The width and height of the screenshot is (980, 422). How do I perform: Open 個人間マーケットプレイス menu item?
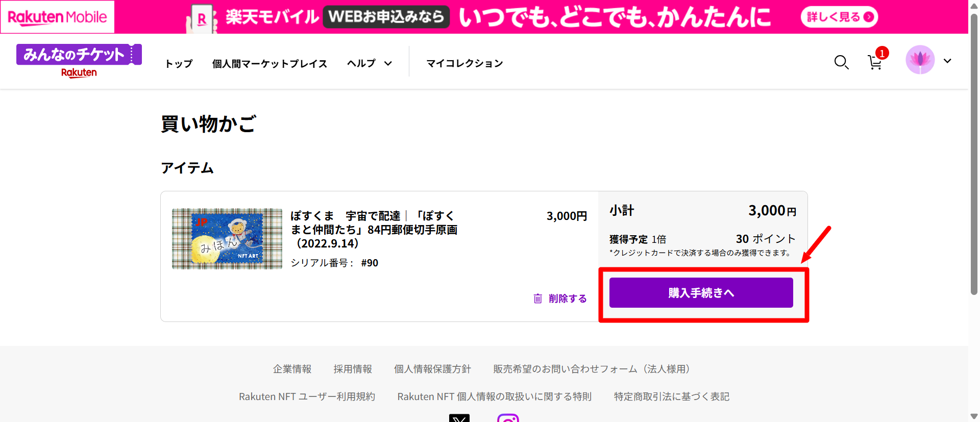(x=269, y=63)
